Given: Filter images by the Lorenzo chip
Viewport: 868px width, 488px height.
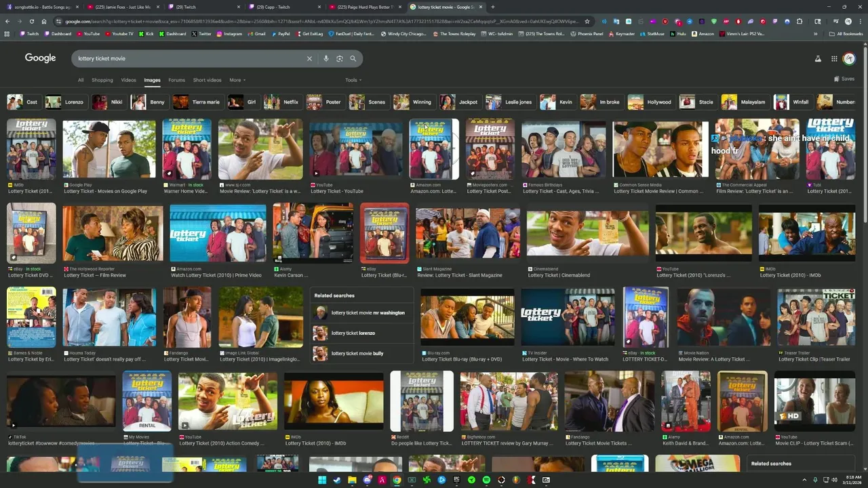Looking at the screenshot, I should point(65,102).
